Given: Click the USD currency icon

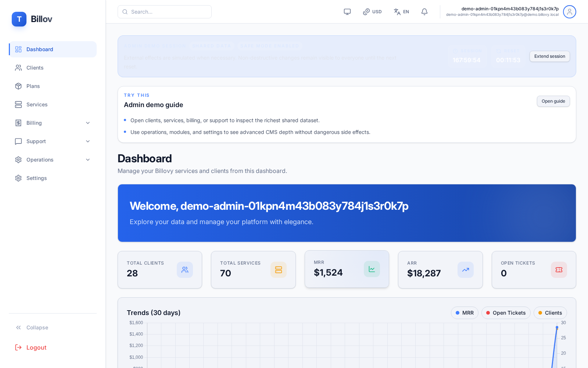Looking at the screenshot, I should point(366,11).
